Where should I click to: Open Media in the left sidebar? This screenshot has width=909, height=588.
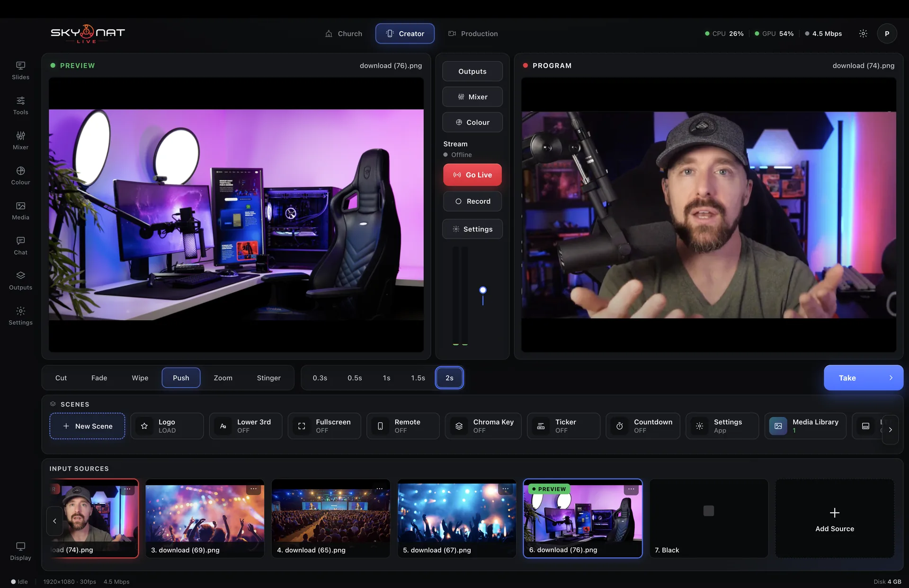click(20, 211)
